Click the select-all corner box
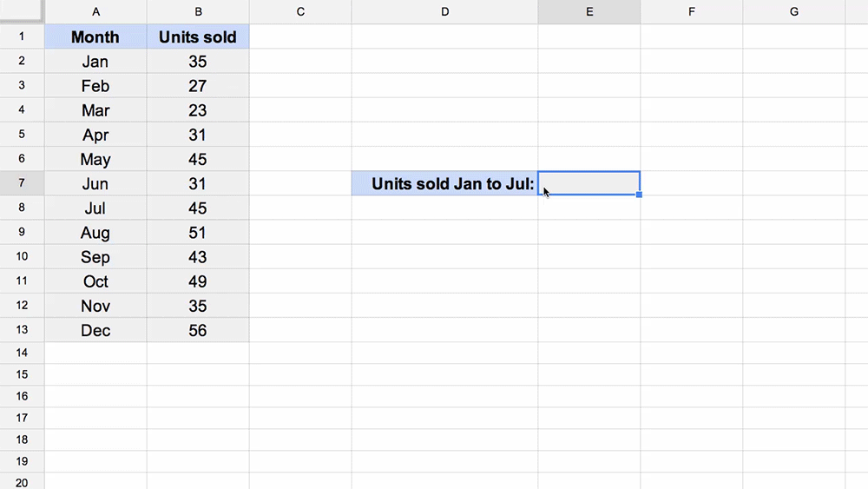Viewport: 868px width, 489px height. pyautogui.click(x=22, y=11)
